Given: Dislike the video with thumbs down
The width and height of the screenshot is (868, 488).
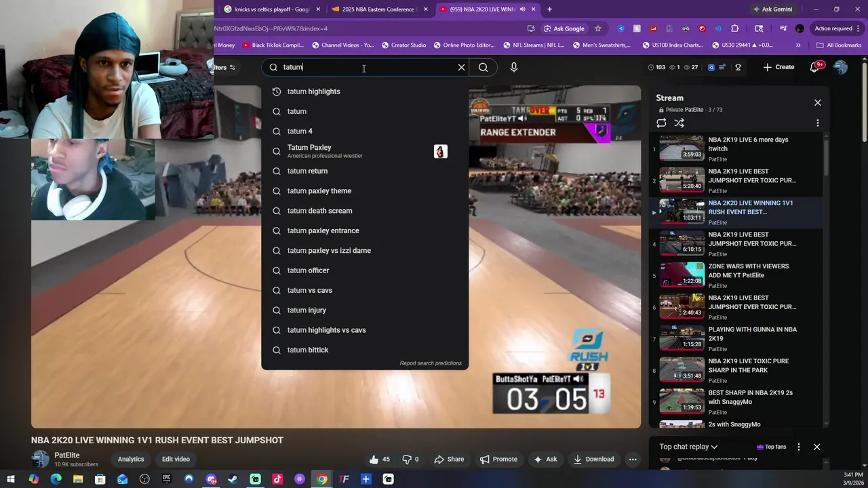Looking at the screenshot, I should click(x=411, y=459).
